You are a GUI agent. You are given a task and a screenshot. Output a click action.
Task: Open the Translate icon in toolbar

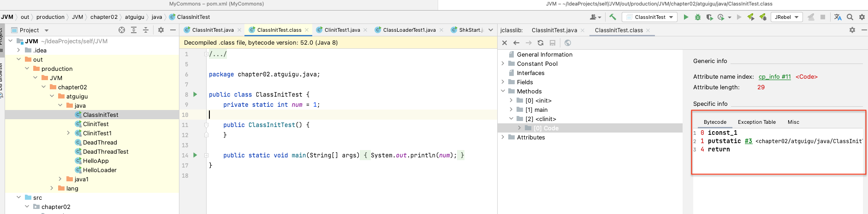tap(838, 17)
